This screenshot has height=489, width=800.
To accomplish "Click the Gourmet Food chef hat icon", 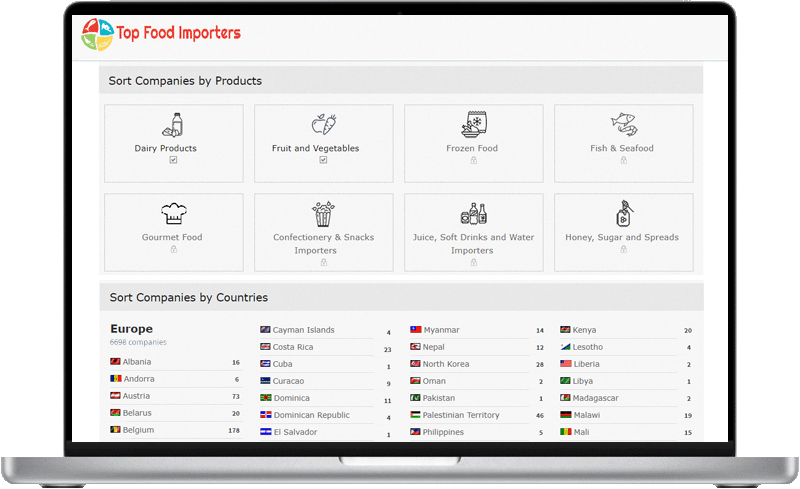I will (173, 214).
